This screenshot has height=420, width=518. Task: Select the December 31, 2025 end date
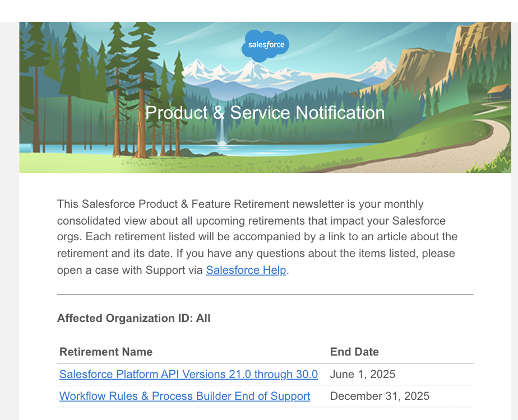click(380, 396)
